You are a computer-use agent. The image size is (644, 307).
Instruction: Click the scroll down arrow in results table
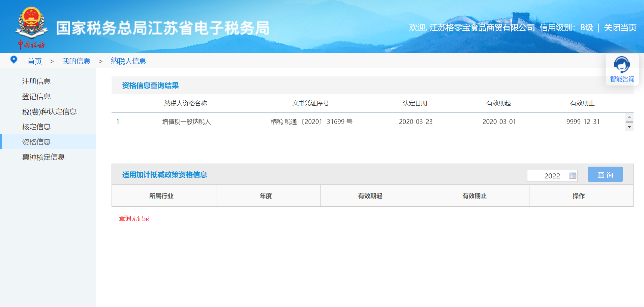(x=629, y=127)
